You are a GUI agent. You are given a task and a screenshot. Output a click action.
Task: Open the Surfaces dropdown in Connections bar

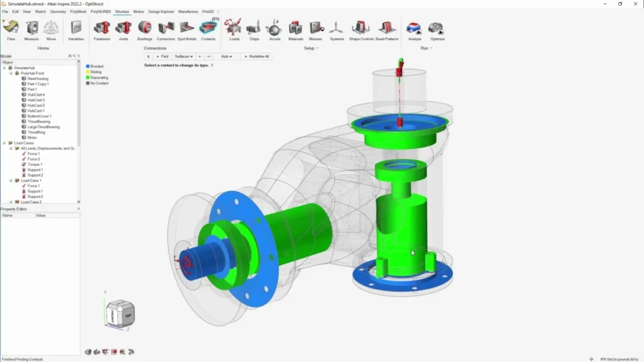184,56
